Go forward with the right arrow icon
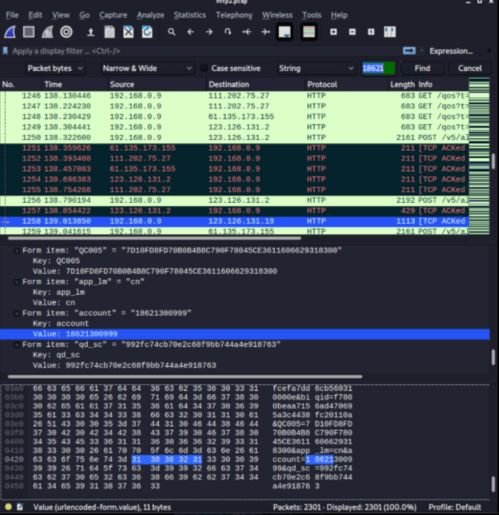Viewport: 499px width, 515px height. click(x=209, y=32)
